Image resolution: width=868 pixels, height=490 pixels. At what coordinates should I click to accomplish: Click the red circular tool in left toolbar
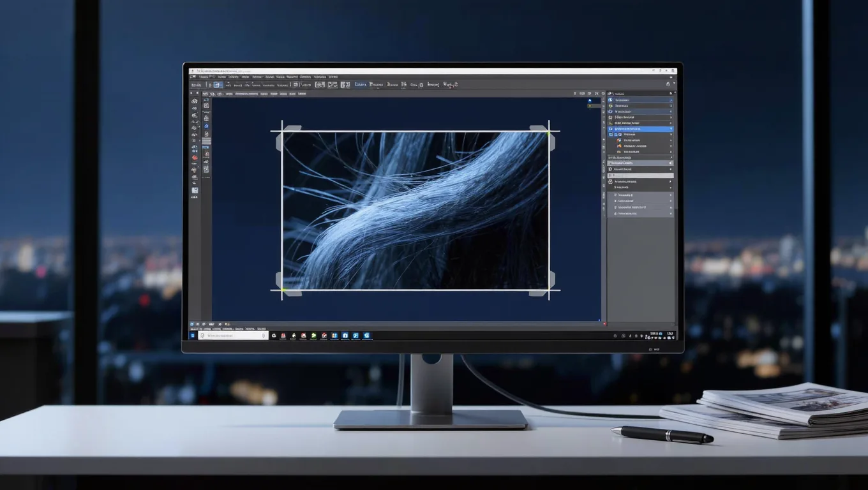194,157
